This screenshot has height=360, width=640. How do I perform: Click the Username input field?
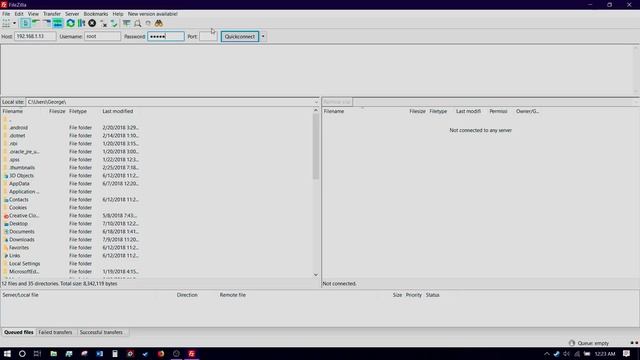[x=102, y=36]
